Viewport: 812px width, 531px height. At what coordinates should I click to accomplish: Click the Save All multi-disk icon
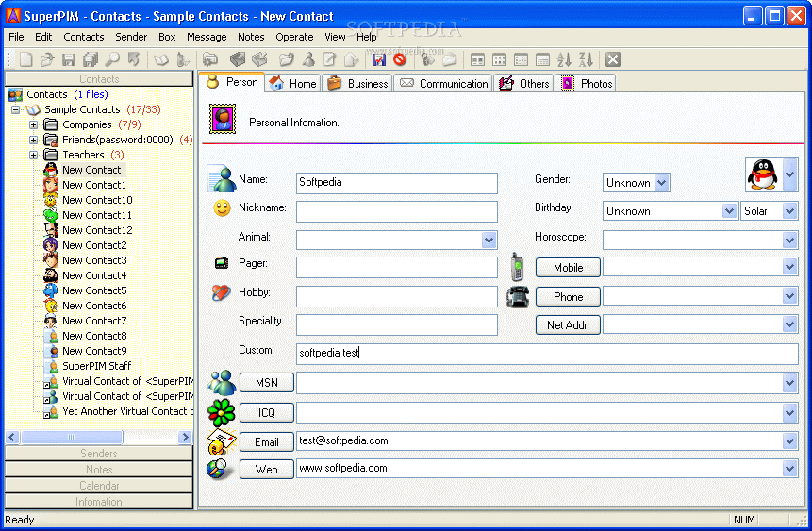(x=91, y=59)
